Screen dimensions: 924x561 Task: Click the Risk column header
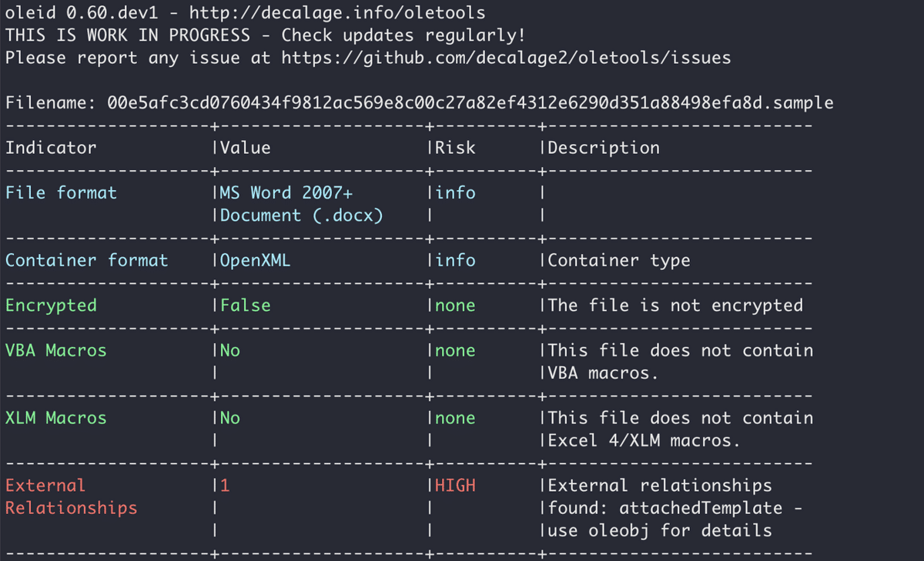(456, 148)
